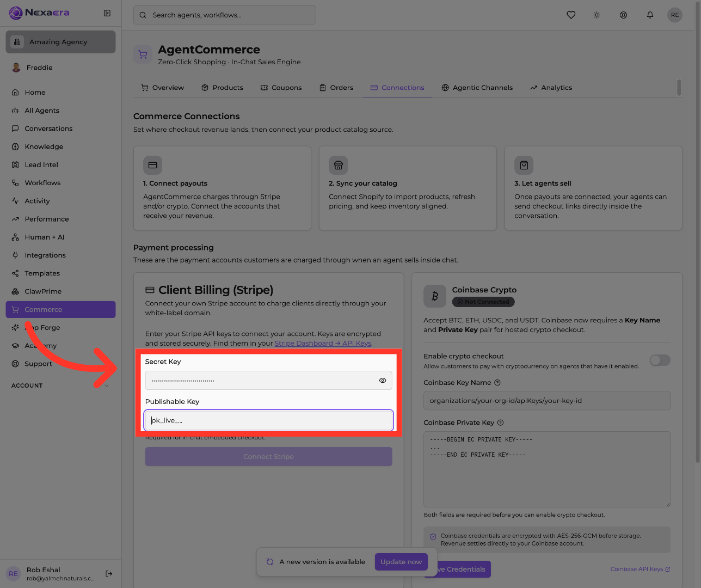Viewport: 701px width, 588px height.
Task: Click Coinbase Private Key help icon
Action: pyautogui.click(x=501, y=422)
